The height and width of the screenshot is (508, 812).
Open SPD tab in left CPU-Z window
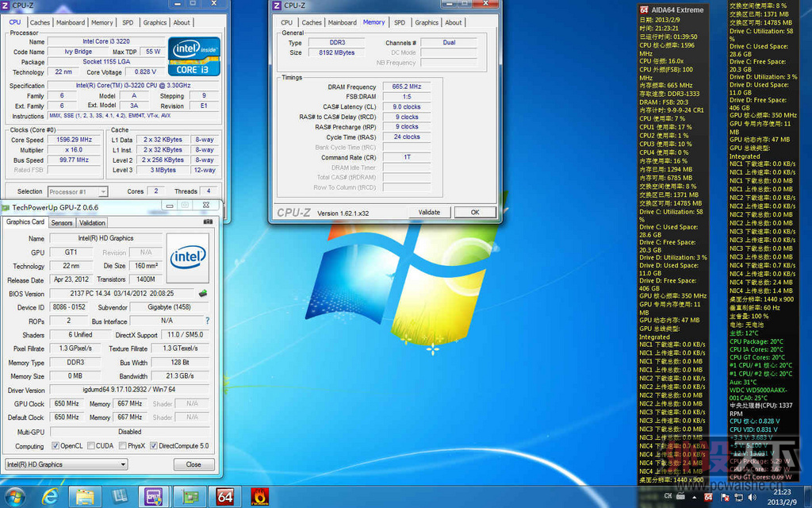pos(128,22)
